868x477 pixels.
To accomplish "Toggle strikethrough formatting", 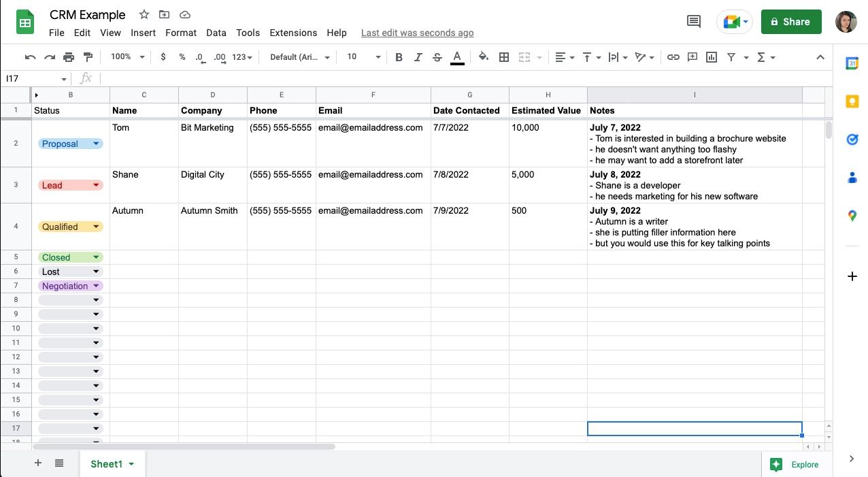I will point(437,57).
